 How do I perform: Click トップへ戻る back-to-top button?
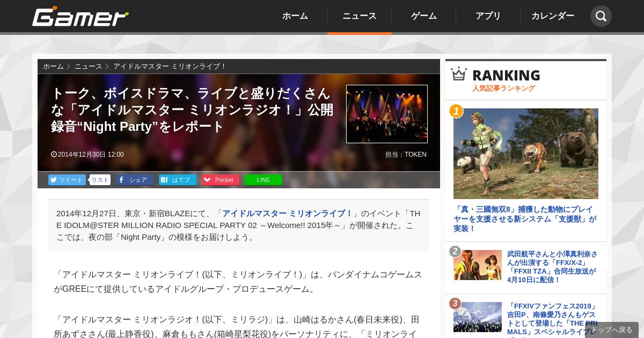[612, 330]
